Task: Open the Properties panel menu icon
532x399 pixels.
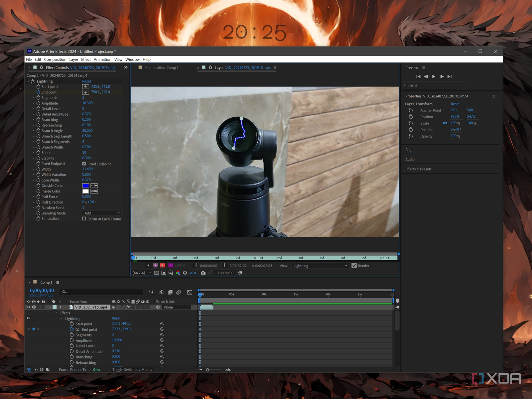Action: pos(493,96)
